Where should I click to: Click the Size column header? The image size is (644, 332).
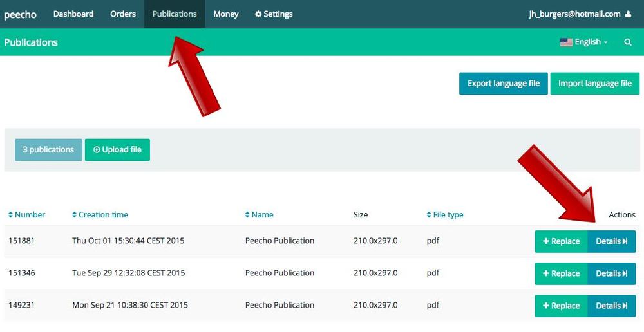click(361, 215)
